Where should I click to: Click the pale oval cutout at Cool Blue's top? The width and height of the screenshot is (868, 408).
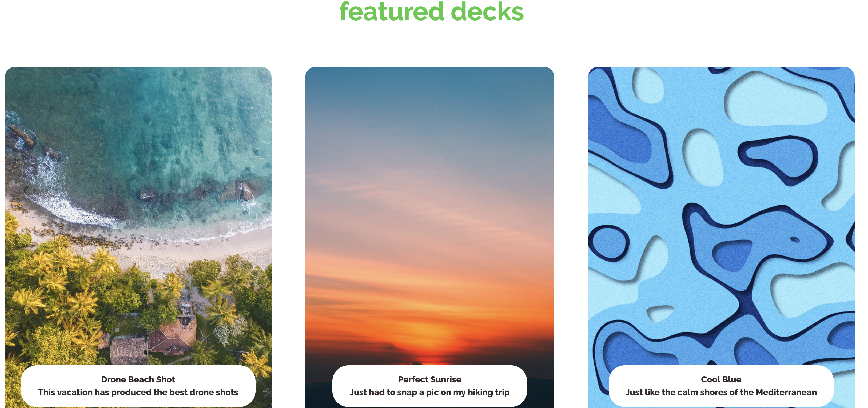point(648,85)
